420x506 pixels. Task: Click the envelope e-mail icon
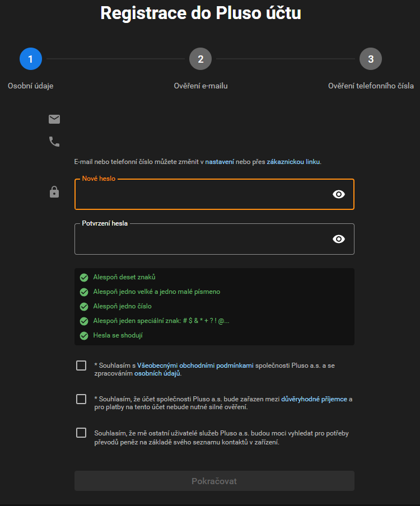(x=54, y=119)
